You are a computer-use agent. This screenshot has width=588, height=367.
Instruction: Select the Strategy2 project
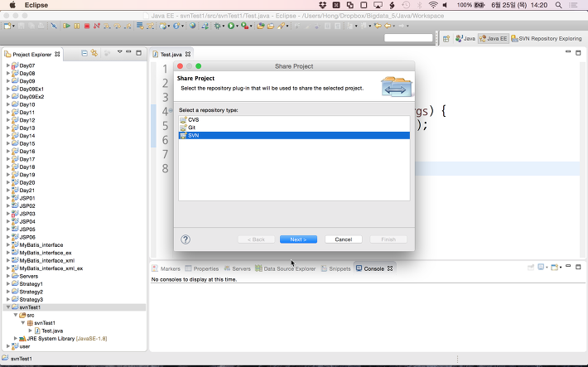click(31, 292)
